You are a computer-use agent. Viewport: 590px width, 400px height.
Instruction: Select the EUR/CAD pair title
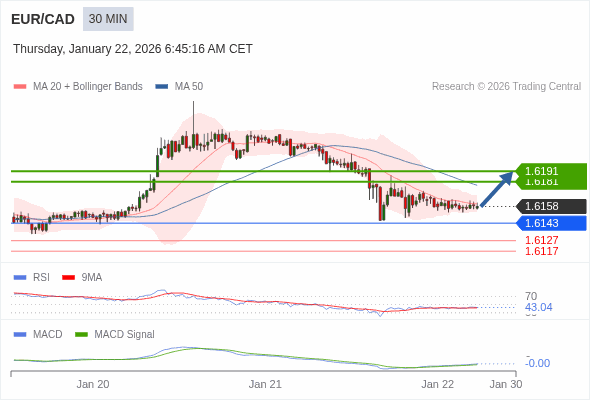click(x=43, y=19)
